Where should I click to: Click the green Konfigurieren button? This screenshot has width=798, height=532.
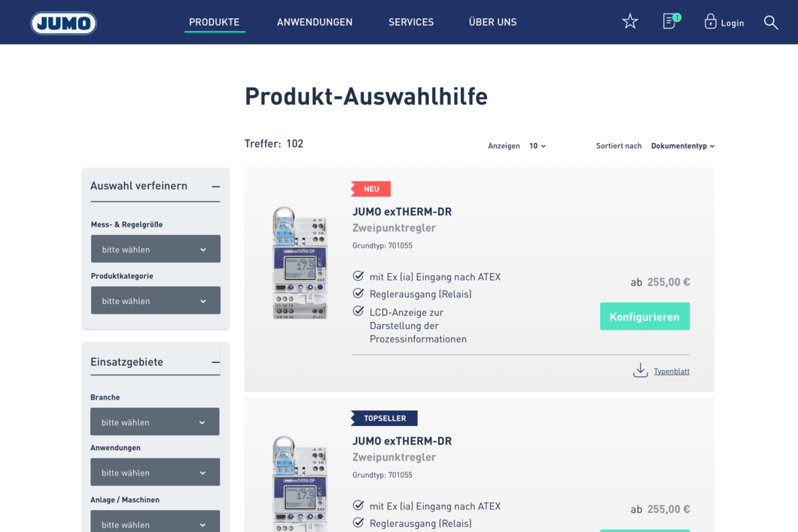click(x=644, y=317)
